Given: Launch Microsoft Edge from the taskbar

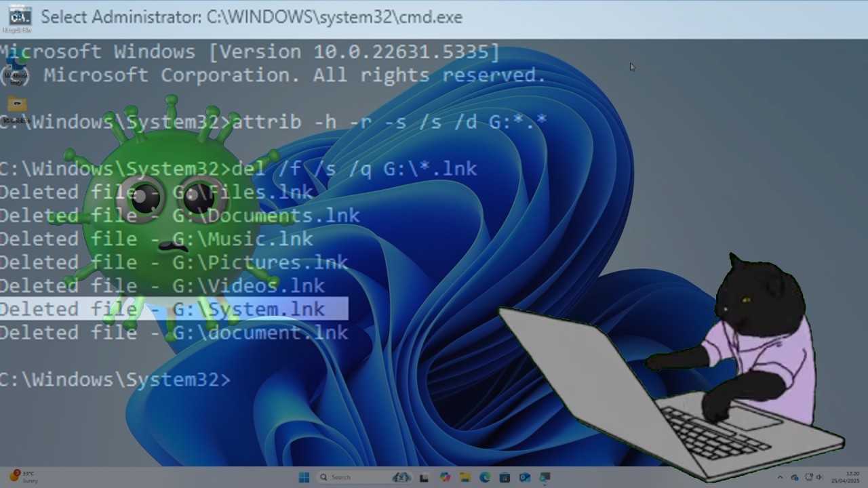Looking at the screenshot, I should pyautogui.click(x=485, y=477).
